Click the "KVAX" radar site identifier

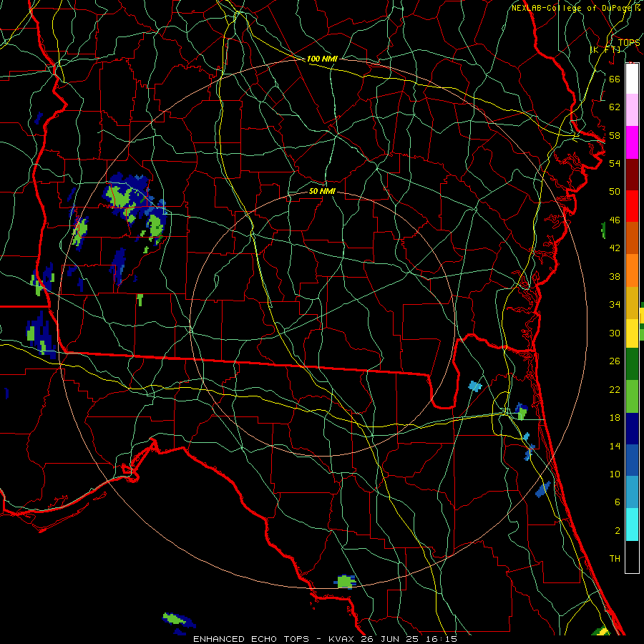pyautogui.click(x=341, y=639)
